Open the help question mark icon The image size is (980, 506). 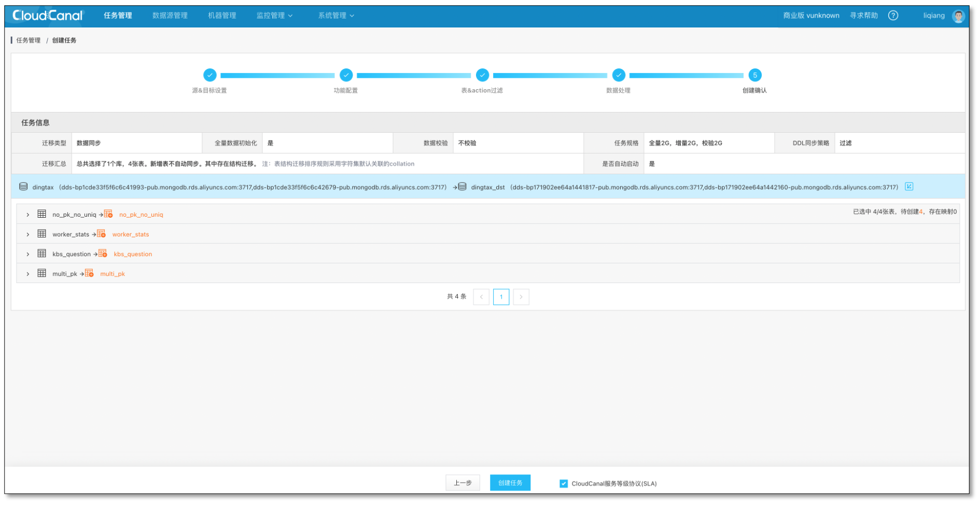(893, 15)
